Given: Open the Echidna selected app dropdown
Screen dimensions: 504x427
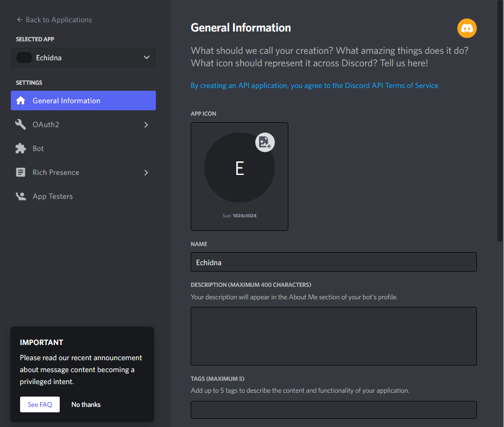Looking at the screenshot, I should tap(83, 58).
